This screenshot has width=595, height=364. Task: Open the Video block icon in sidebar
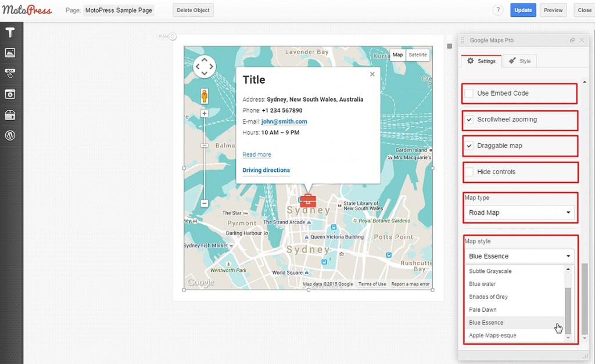pos(10,93)
